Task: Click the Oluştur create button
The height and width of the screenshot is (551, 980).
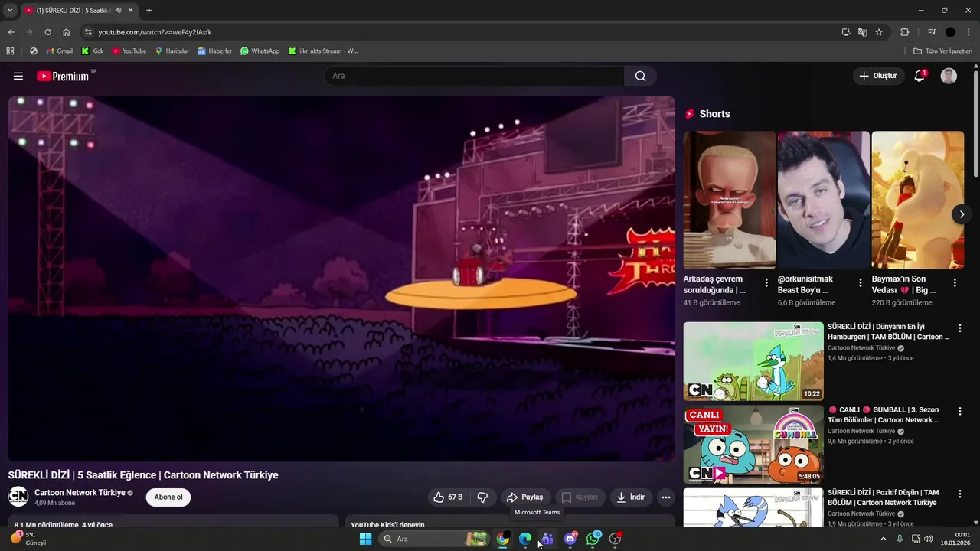Action: point(877,76)
